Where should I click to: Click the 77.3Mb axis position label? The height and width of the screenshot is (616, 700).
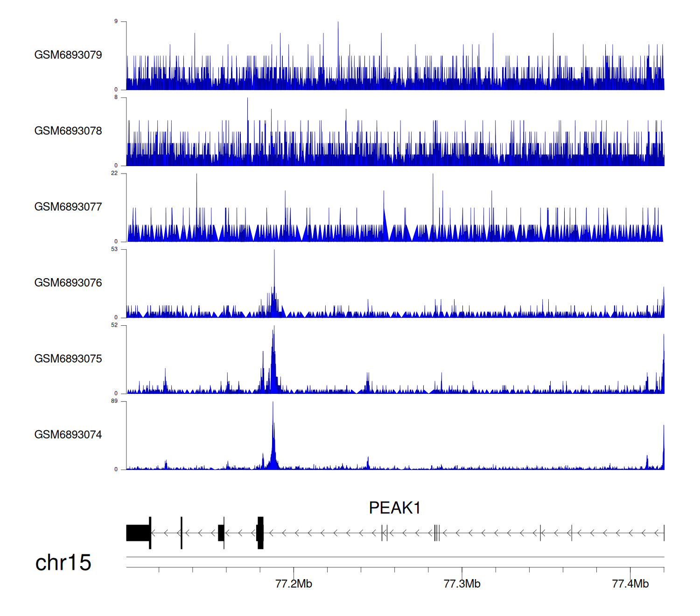pyautogui.click(x=462, y=584)
